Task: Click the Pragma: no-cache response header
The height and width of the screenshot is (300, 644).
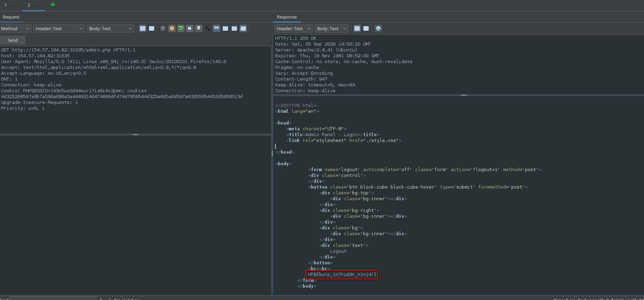Action: tap(297, 68)
